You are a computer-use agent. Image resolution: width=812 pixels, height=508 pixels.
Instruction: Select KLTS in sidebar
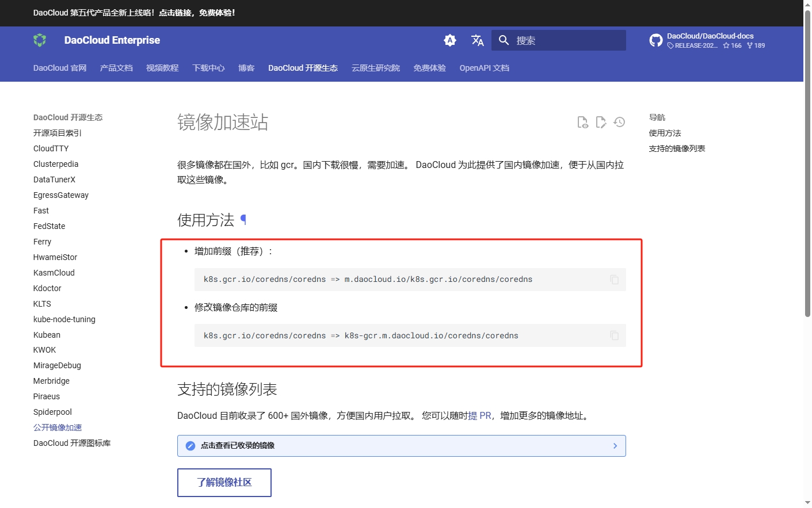point(42,304)
